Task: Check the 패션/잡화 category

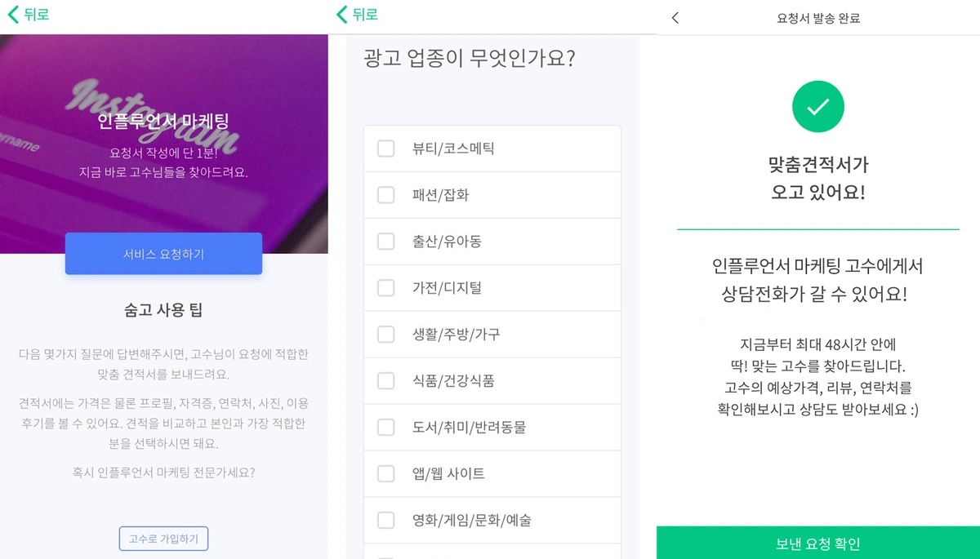Action: (386, 194)
